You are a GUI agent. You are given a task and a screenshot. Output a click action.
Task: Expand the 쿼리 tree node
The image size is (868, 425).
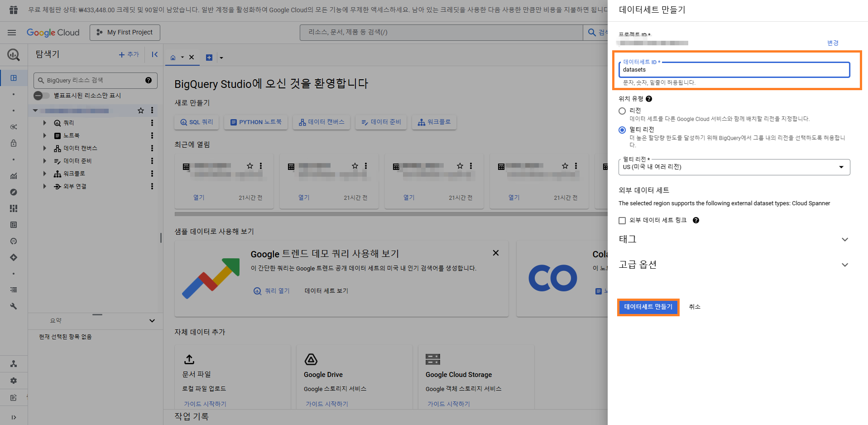pos(44,123)
